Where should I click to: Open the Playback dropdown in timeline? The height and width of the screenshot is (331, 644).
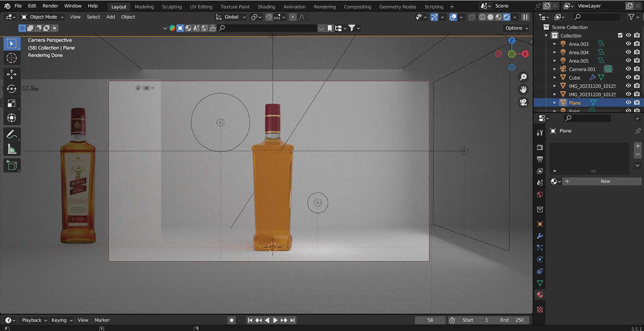click(x=34, y=320)
